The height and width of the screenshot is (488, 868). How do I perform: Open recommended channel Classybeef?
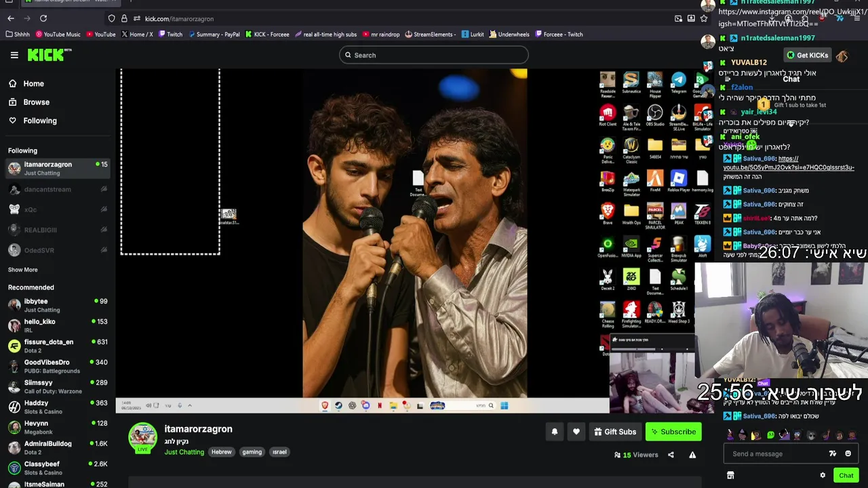coord(58,468)
